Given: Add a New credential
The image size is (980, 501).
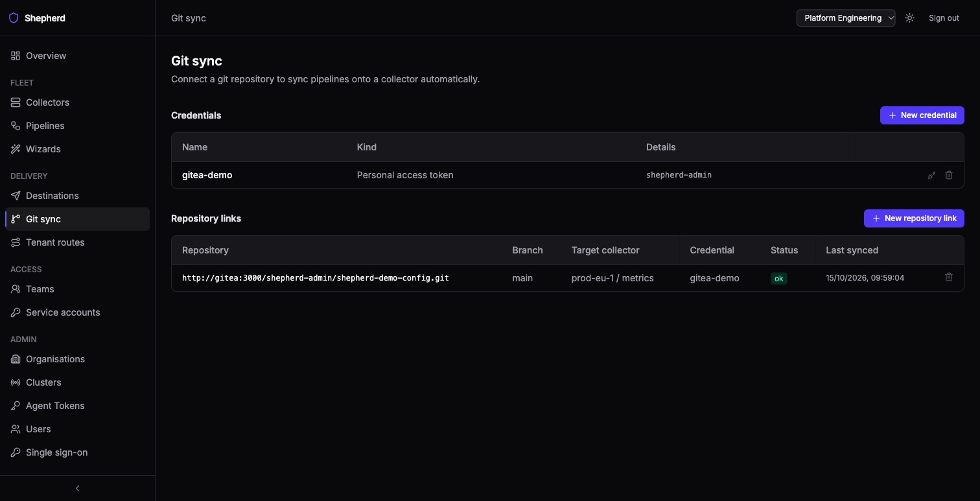Looking at the screenshot, I should tap(922, 115).
